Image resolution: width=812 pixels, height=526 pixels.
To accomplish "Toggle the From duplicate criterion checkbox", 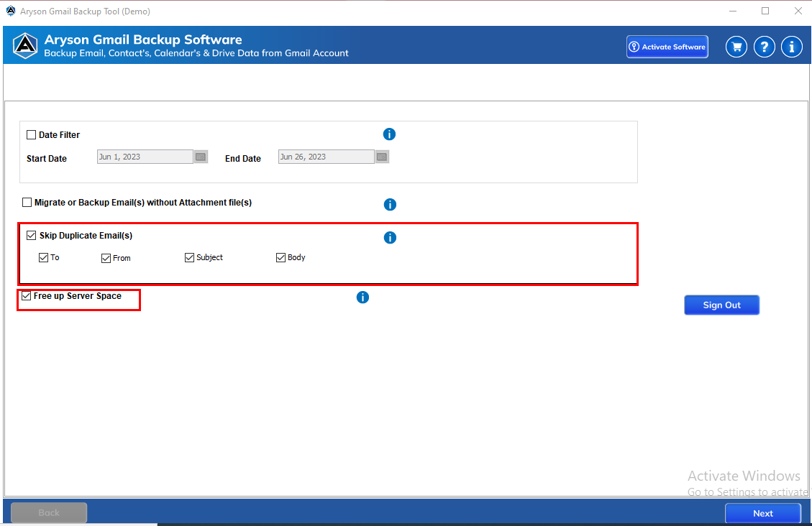I will pyautogui.click(x=106, y=258).
